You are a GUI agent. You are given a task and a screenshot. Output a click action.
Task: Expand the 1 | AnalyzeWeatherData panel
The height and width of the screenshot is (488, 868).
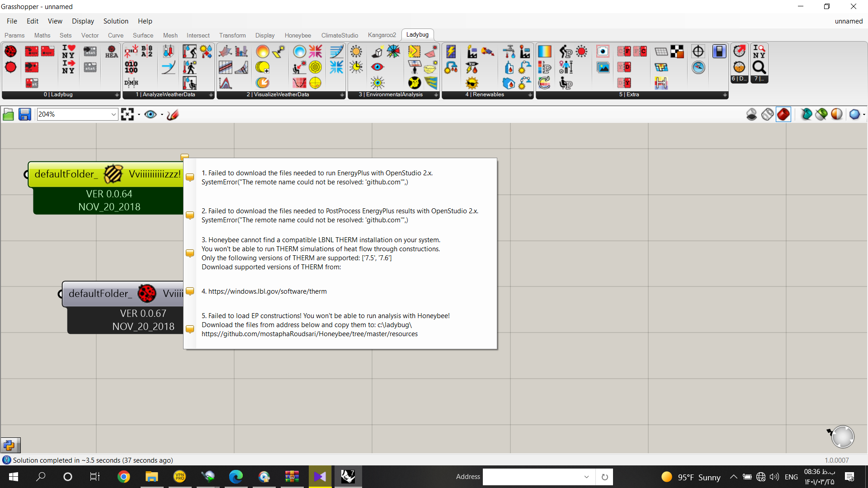coord(211,95)
